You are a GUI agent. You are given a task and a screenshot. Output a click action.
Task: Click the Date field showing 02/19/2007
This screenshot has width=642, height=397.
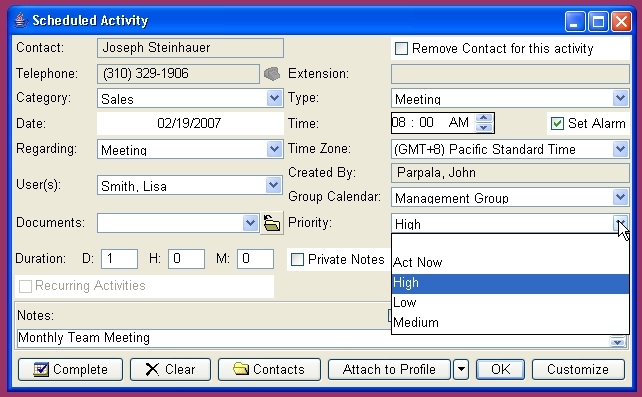coord(190,123)
